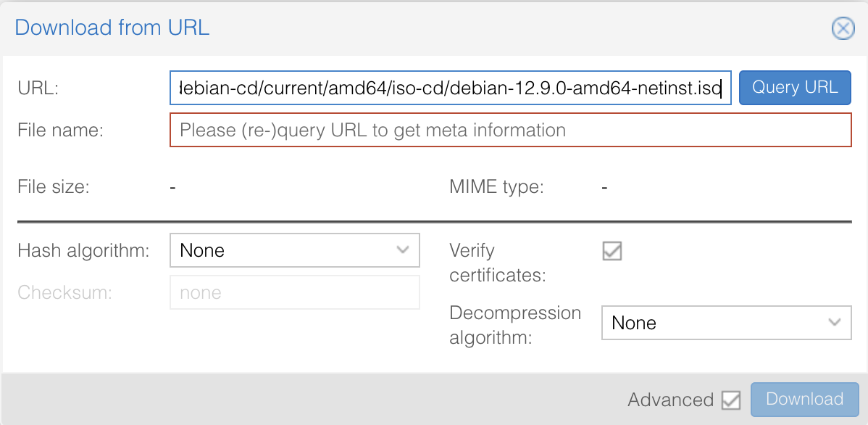Close the Download from URL dialog
This screenshot has height=425, width=868.
coord(842,28)
